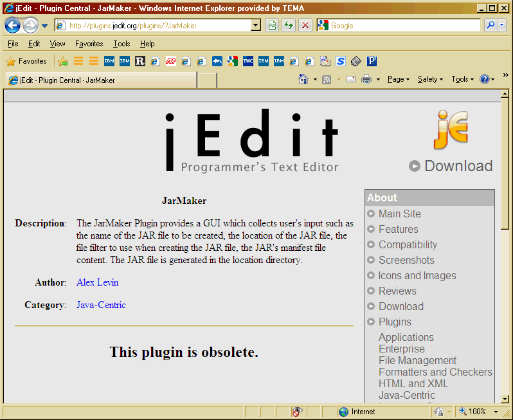Open the Favorites menu

click(x=89, y=44)
